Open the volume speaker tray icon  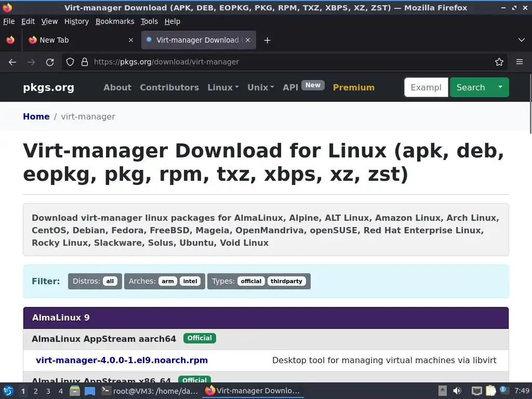pyautogui.click(x=457, y=391)
